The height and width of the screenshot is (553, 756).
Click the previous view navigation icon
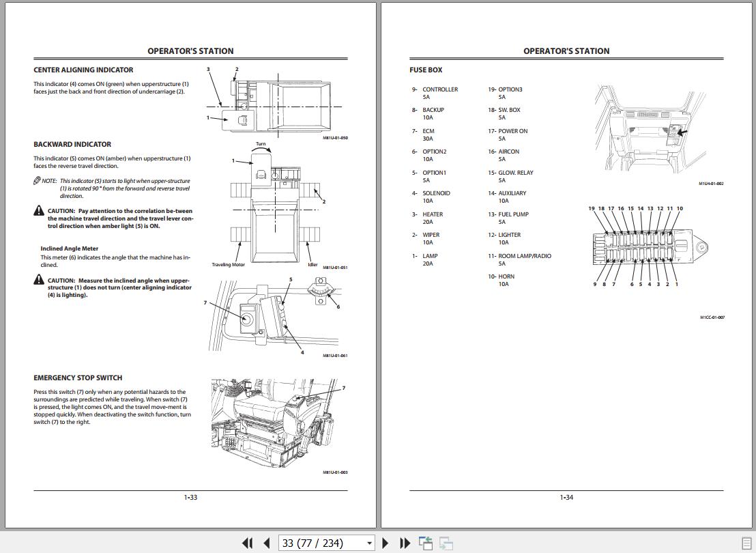tap(426, 543)
